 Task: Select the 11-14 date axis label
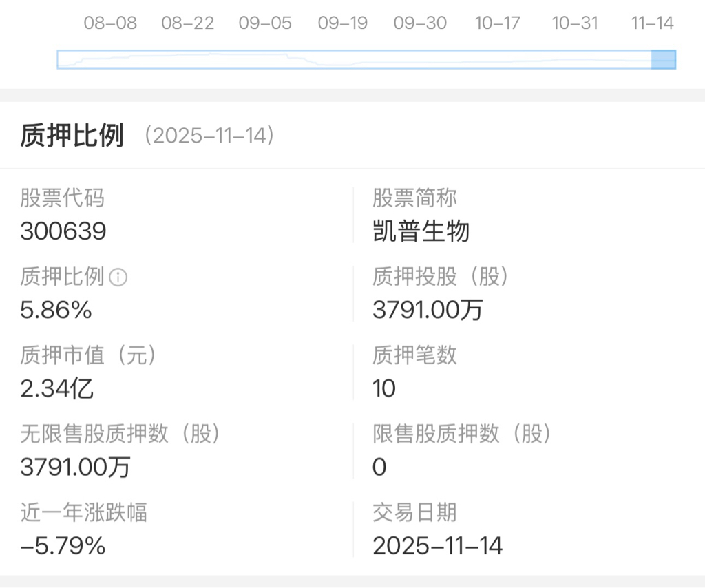(x=653, y=23)
